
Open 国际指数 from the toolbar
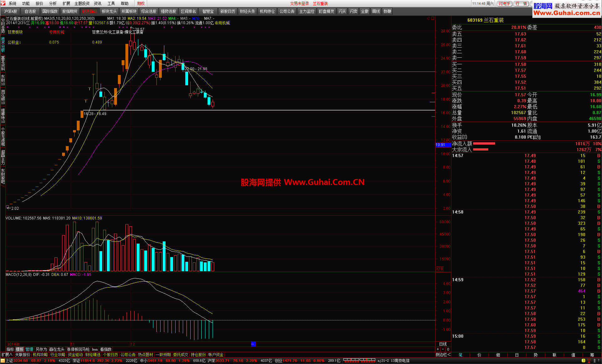tap(50, 11)
